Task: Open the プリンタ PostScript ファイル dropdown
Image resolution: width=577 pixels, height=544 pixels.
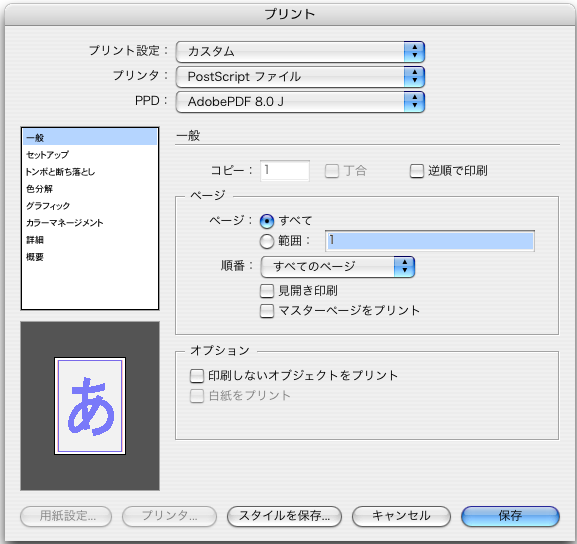Action: click(x=300, y=77)
